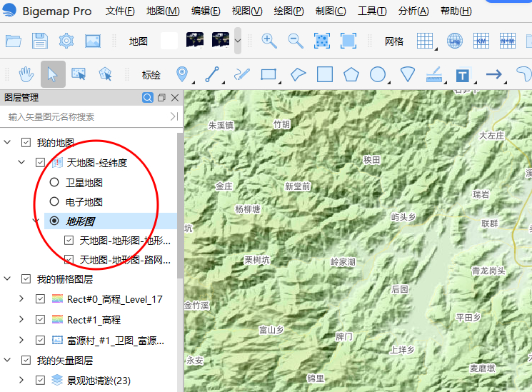The height and width of the screenshot is (392, 532).
Task: Select the arrow drawing tool
Action: point(495,75)
